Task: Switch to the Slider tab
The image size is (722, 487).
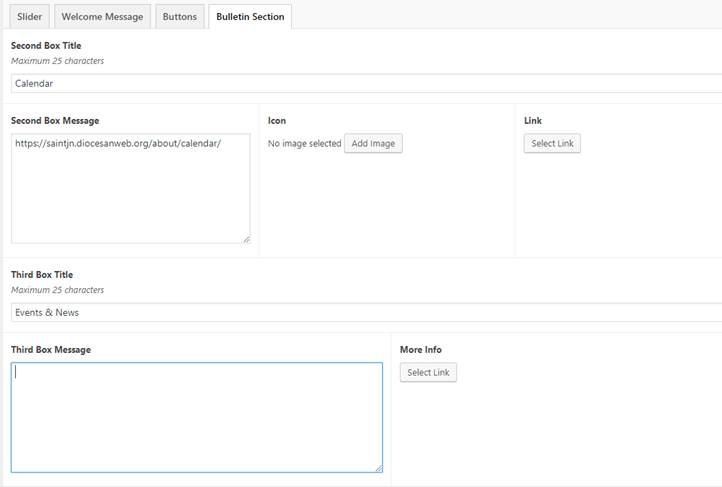Action: tap(29, 17)
